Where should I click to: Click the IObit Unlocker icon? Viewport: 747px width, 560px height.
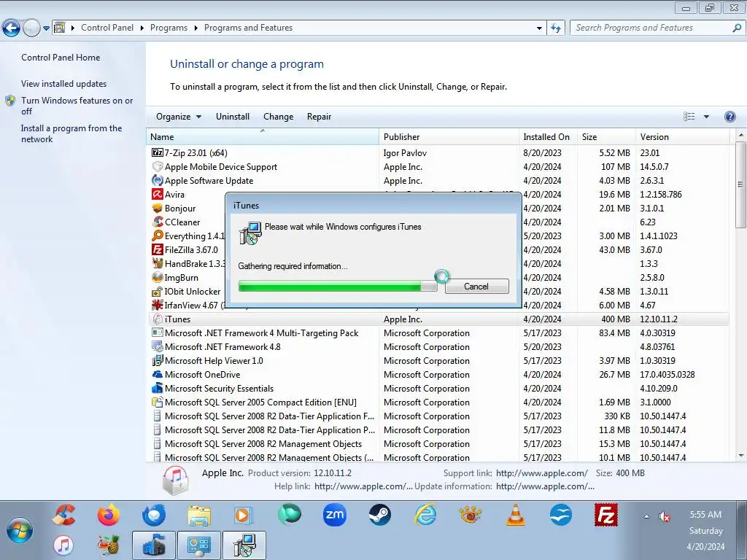point(158,291)
